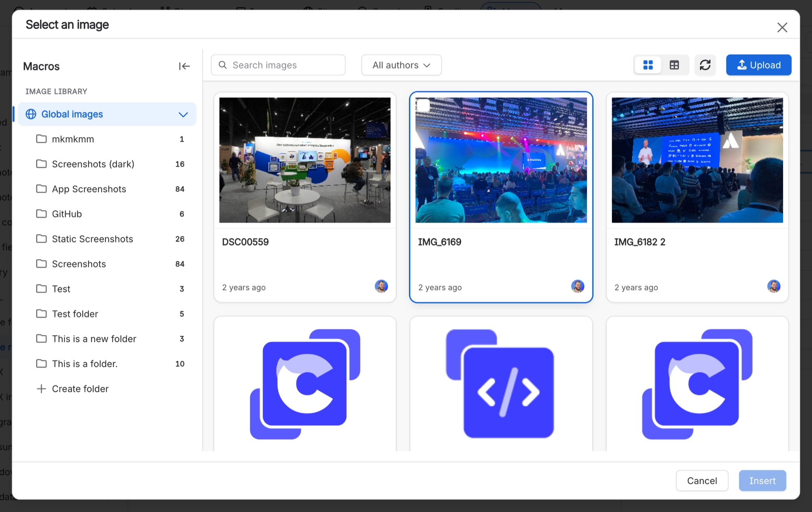Focus the Search images field

tap(278, 65)
